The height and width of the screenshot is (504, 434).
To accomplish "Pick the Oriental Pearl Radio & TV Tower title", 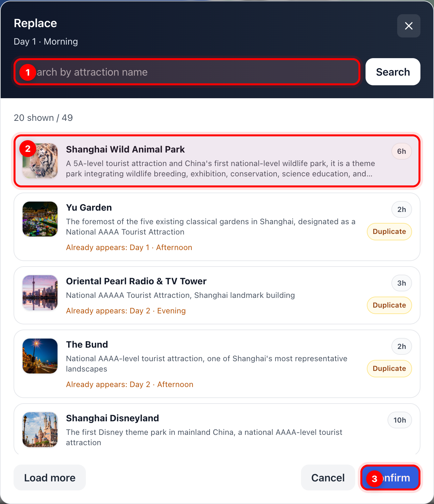I will [136, 281].
